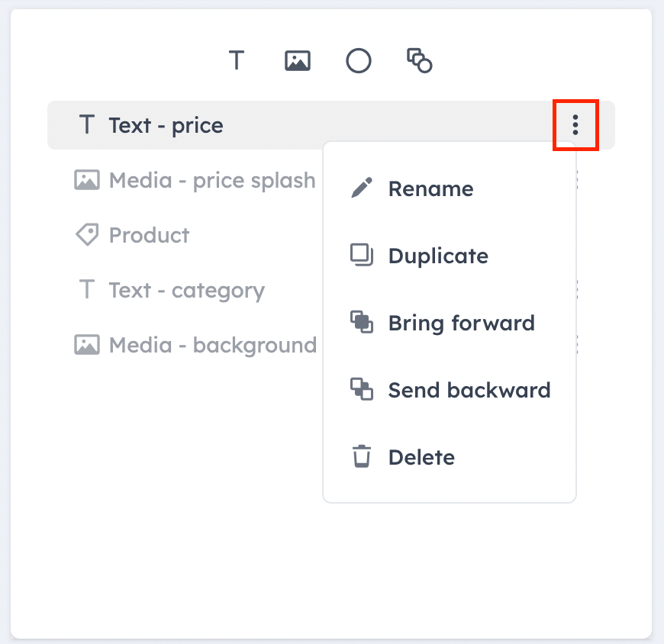Click the trash can icon beside Delete

pyautogui.click(x=362, y=456)
